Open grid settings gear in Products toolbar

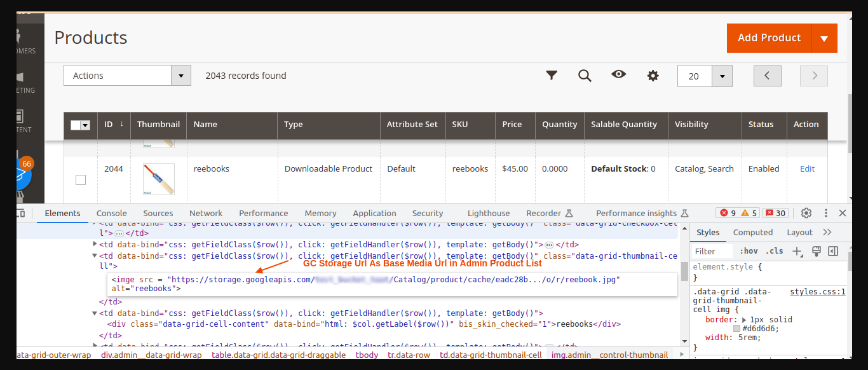coord(653,75)
